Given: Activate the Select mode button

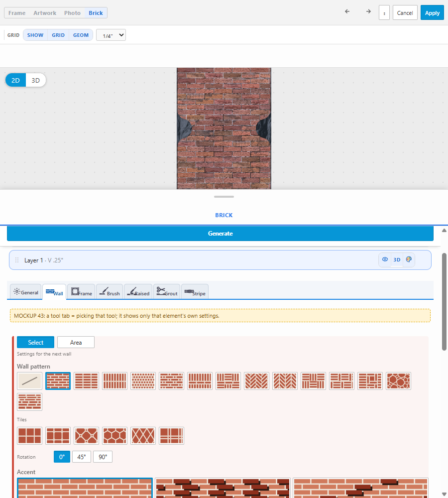Looking at the screenshot, I should point(35,343).
